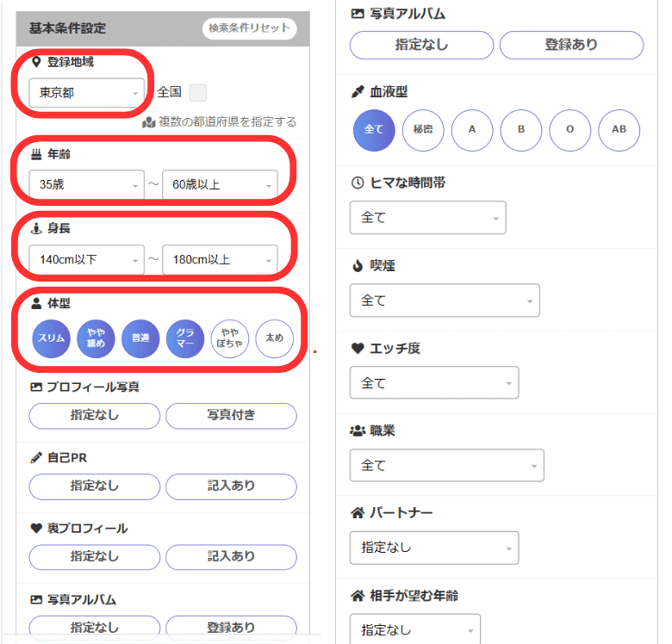Open the 東京都 region dropdown
The image size is (672, 644).
click(86, 93)
